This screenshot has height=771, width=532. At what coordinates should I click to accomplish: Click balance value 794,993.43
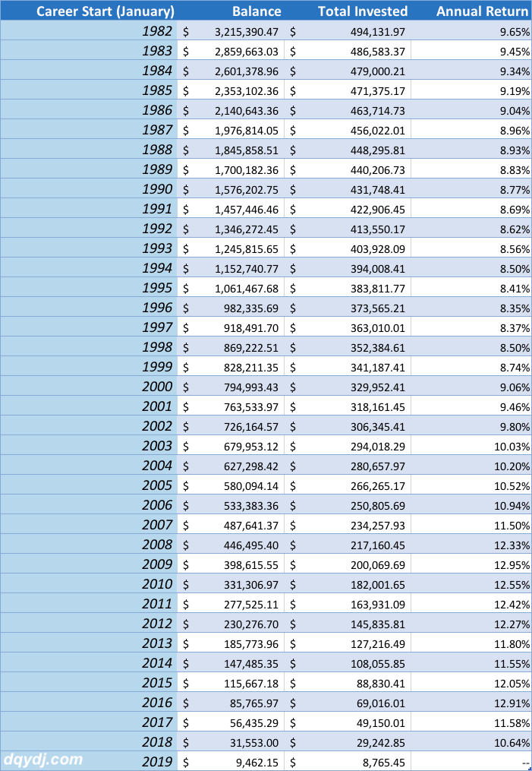click(x=231, y=387)
